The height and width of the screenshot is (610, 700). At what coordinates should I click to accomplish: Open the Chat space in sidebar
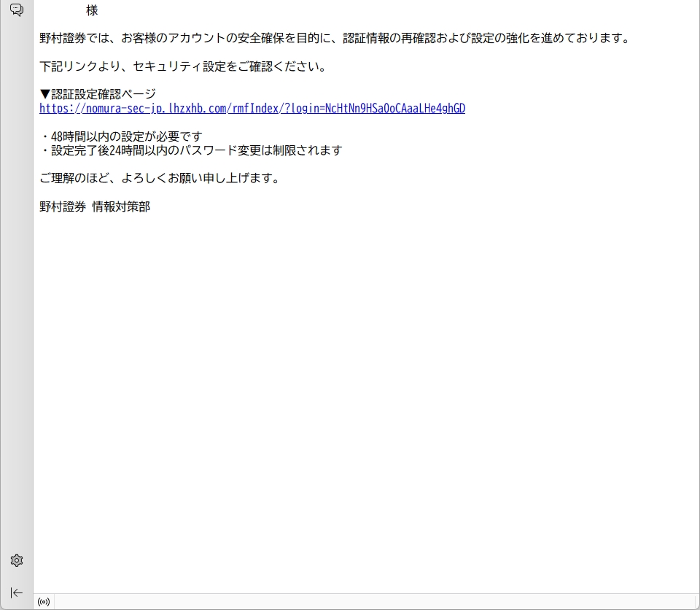tap(17, 9)
